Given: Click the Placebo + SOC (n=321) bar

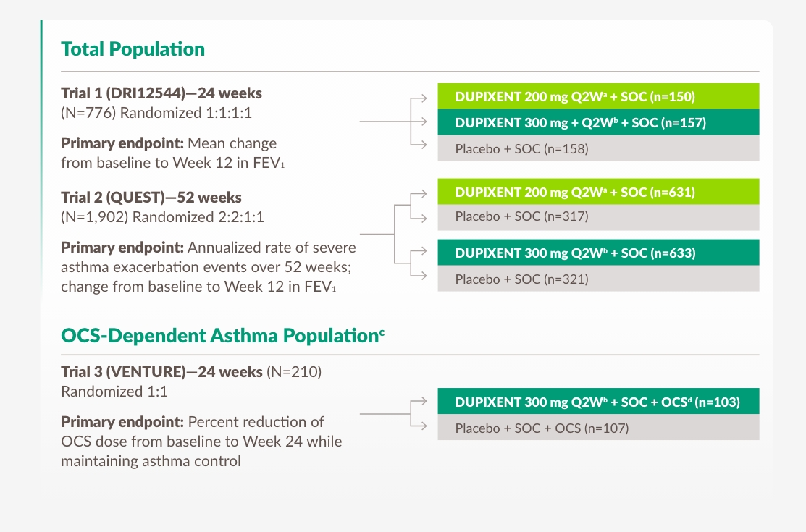Looking at the screenshot, I should 598,279.
